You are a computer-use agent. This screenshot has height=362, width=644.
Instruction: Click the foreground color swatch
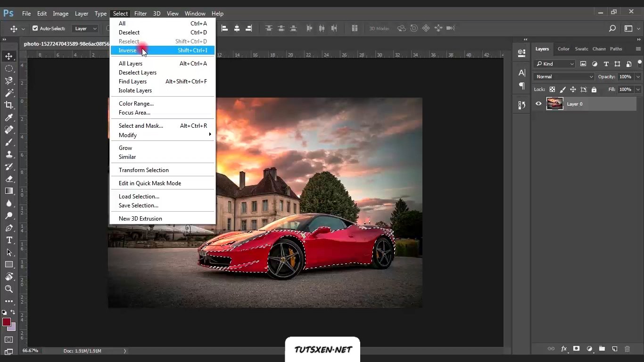6,322
